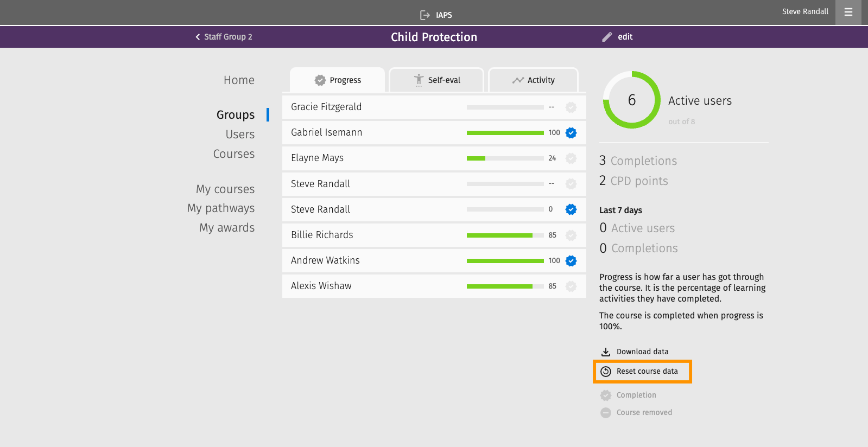Toggle completion badge for Gracie Fitzgerald
The height and width of the screenshot is (447, 868).
pos(571,107)
